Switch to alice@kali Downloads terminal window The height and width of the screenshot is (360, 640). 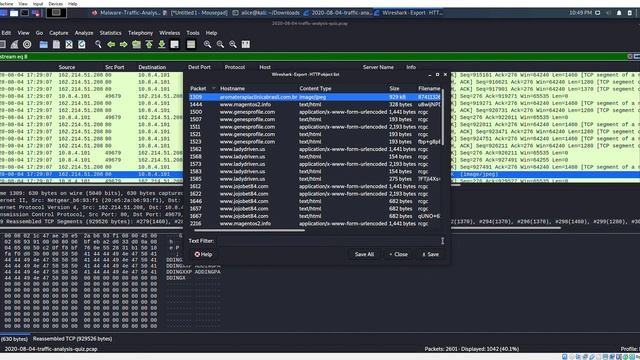pyautogui.click(x=266, y=13)
